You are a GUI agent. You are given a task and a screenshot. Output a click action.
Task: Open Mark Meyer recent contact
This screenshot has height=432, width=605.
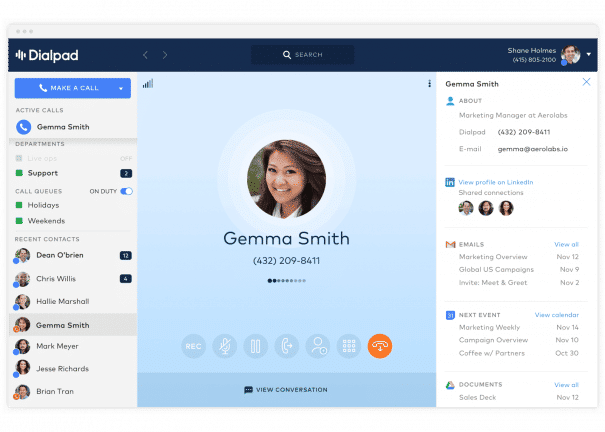point(73,346)
